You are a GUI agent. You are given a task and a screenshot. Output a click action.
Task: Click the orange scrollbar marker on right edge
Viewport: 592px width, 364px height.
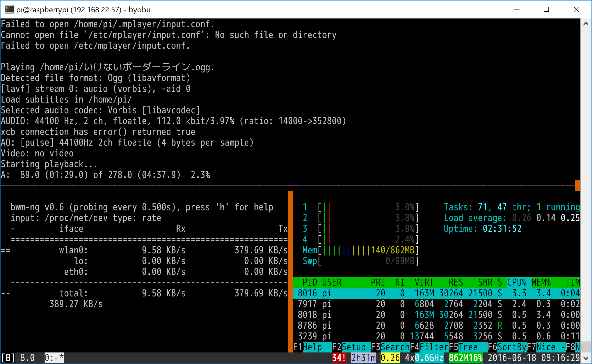(577, 185)
